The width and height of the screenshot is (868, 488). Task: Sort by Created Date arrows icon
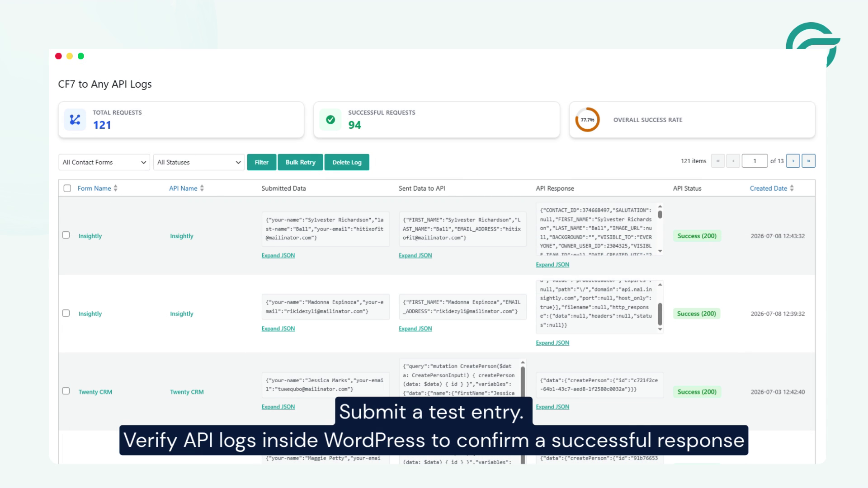tap(792, 188)
